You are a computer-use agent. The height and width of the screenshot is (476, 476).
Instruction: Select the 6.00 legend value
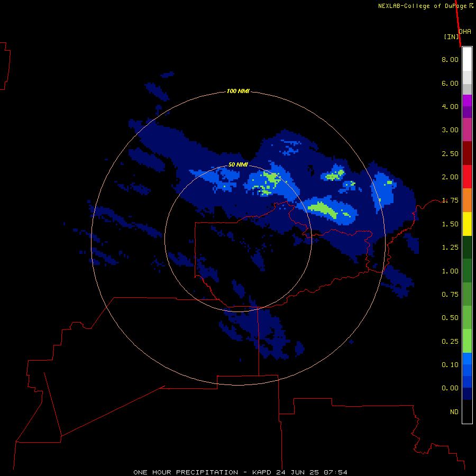[x=450, y=83]
